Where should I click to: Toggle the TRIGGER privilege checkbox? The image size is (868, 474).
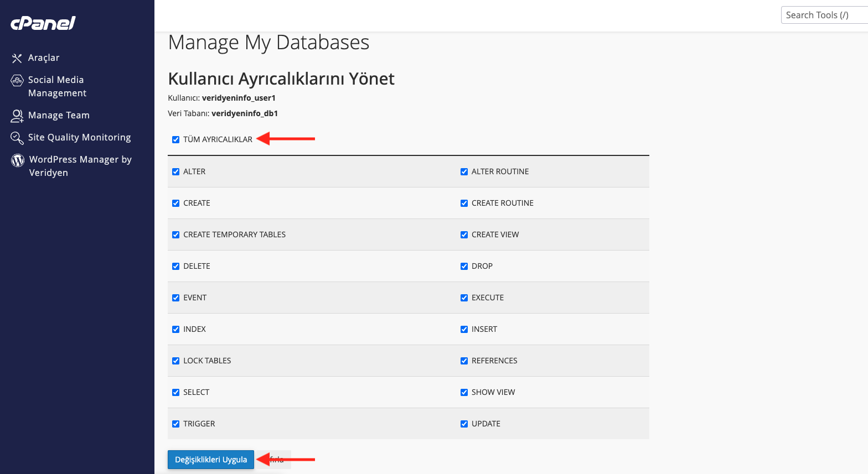tap(176, 424)
